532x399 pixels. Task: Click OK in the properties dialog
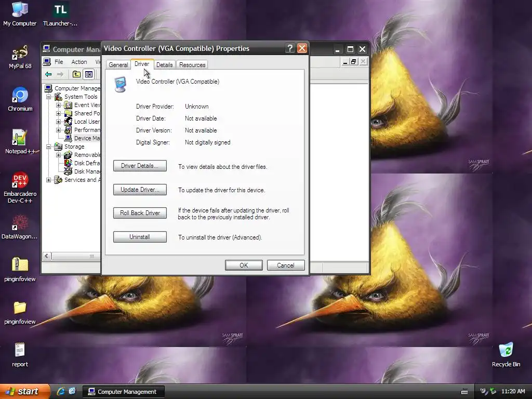pyautogui.click(x=244, y=265)
